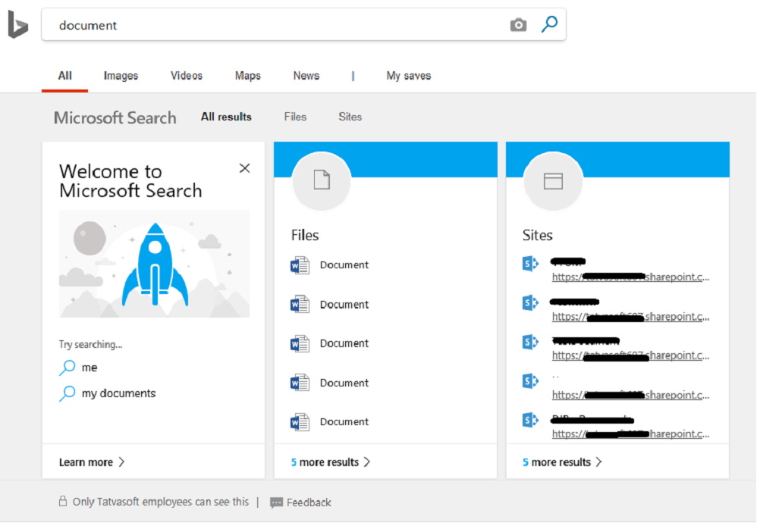Open the fourth SharePoint site URL
This screenshot has width=757, height=532.
click(x=630, y=395)
